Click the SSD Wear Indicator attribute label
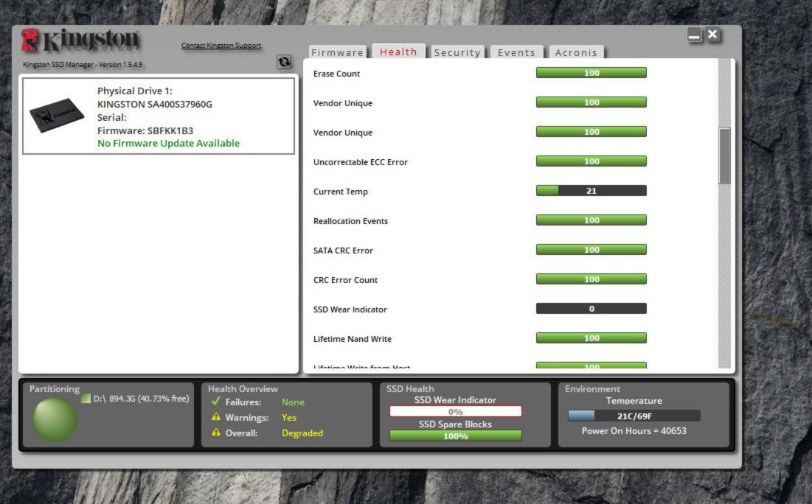This screenshot has height=504, width=812. [x=350, y=310]
